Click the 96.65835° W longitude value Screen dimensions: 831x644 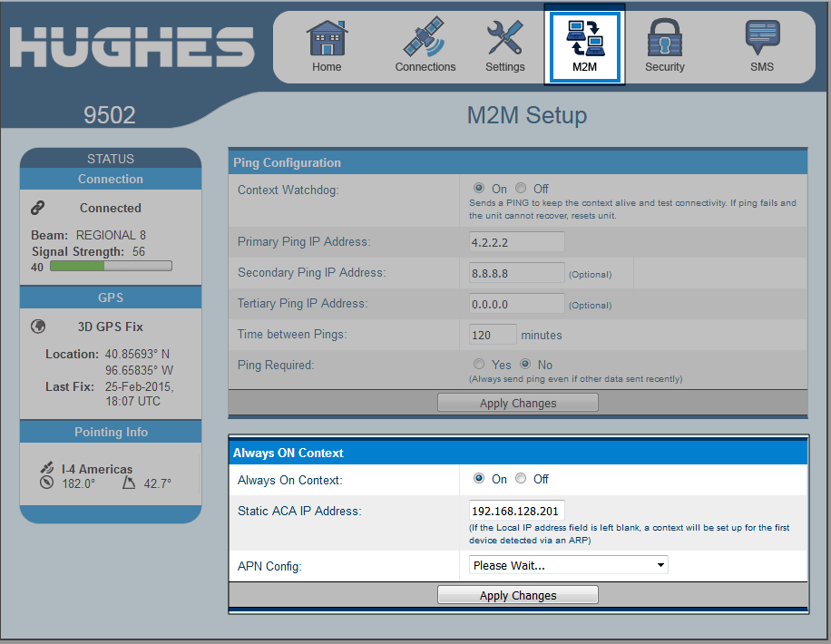pyautogui.click(x=139, y=370)
